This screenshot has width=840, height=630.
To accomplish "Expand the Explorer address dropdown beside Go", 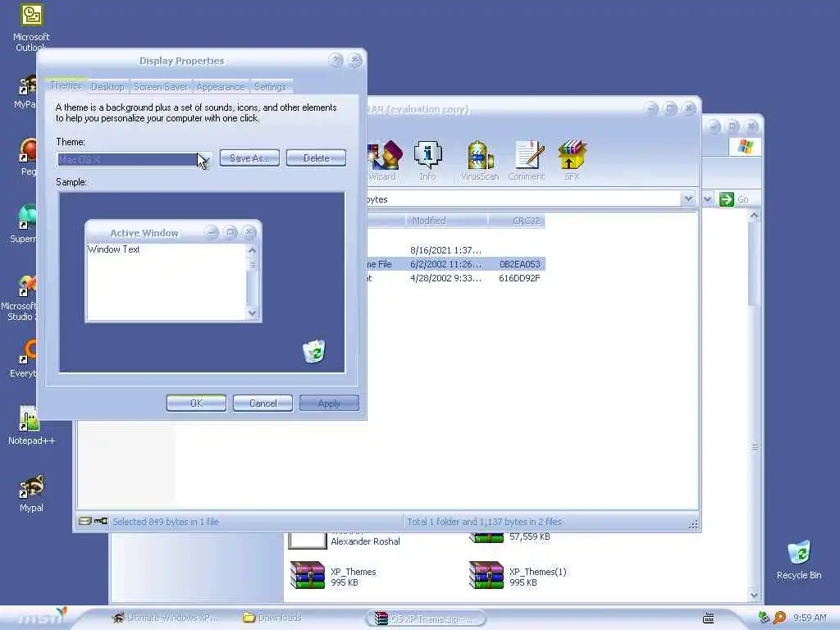I will 708,199.
